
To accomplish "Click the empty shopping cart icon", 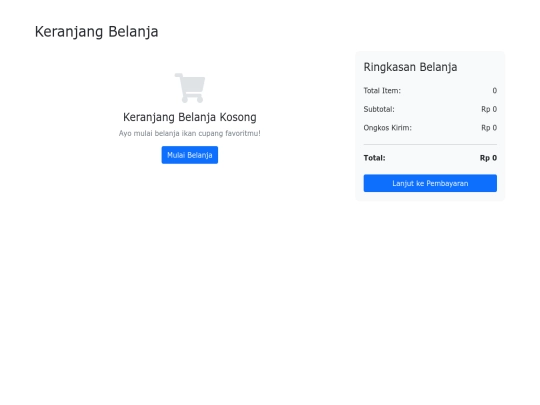I will coord(190,88).
